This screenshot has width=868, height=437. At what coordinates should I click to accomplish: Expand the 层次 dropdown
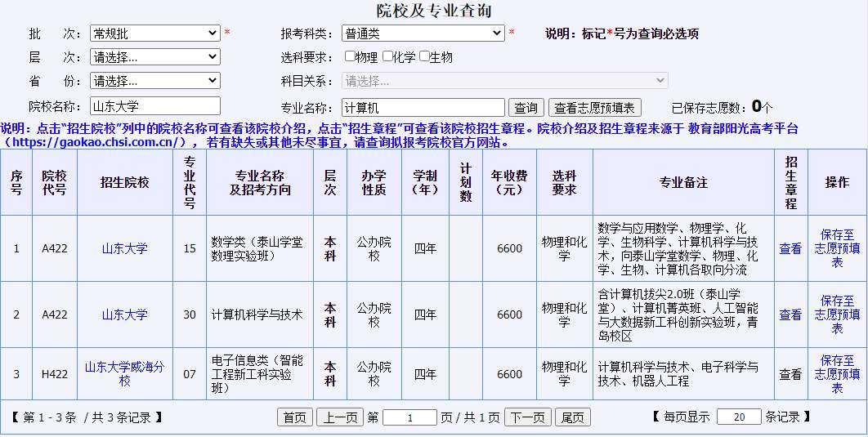coord(154,57)
